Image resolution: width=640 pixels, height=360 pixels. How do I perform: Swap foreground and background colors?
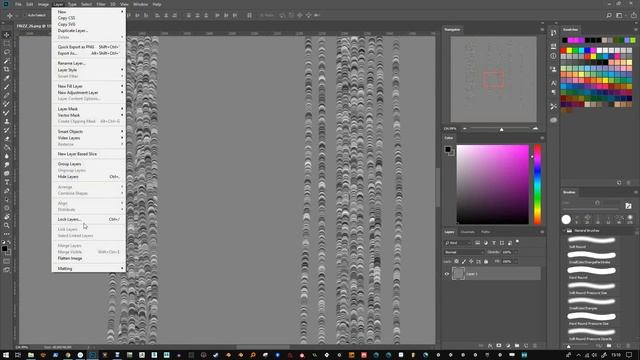(9, 242)
